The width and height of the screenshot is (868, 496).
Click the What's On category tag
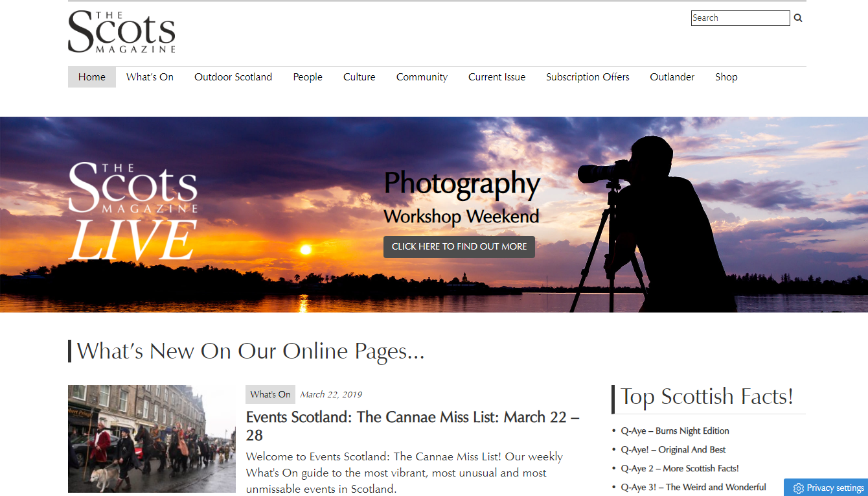click(270, 394)
